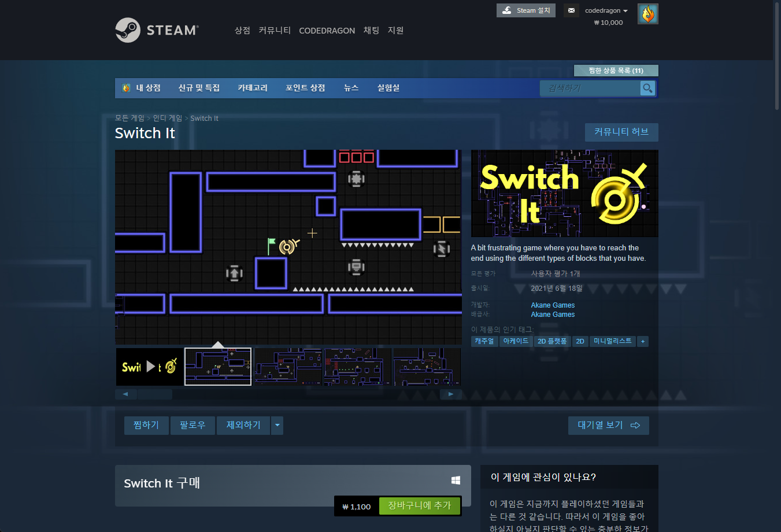This screenshot has width=781, height=532.
Task: Click the 모든 게임 breadcrumb link
Action: coord(129,118)
